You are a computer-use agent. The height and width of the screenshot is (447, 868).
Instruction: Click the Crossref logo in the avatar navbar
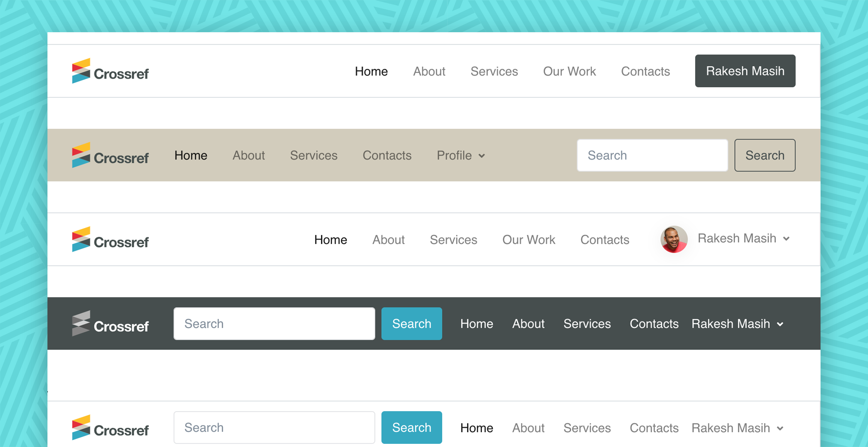(110, 240)
